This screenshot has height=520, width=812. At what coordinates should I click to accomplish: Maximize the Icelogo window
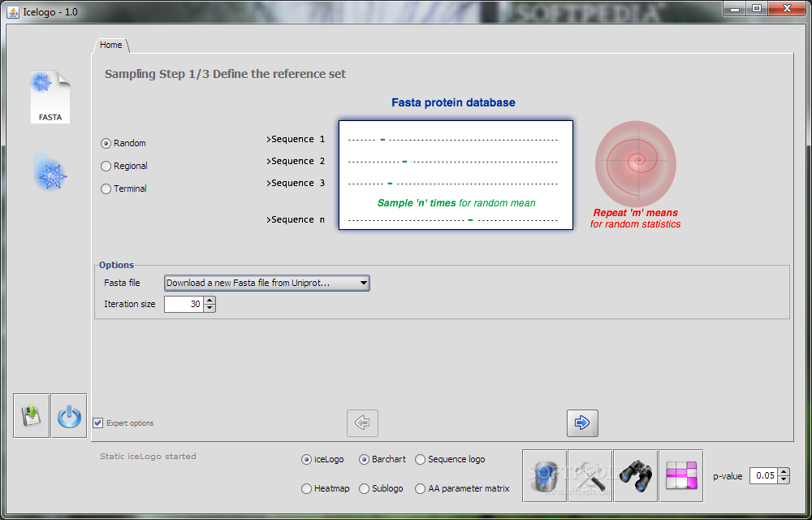click(757, 8)
